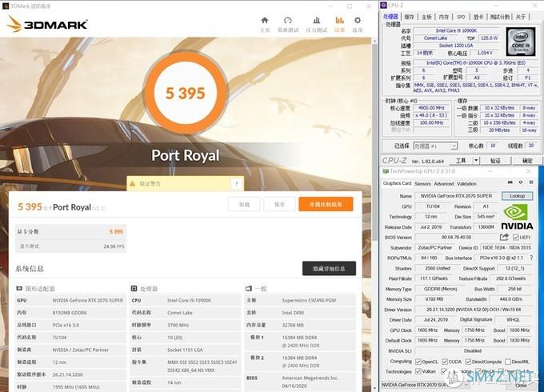Switch to the 缓存 tab in CPU-Z

(409, 17)
